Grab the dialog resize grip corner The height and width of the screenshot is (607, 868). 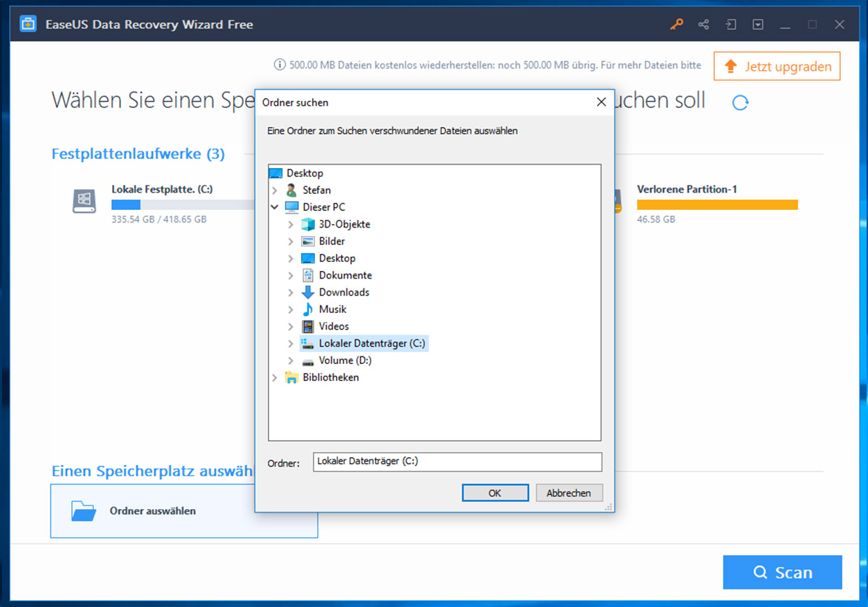tap(609, 507)
